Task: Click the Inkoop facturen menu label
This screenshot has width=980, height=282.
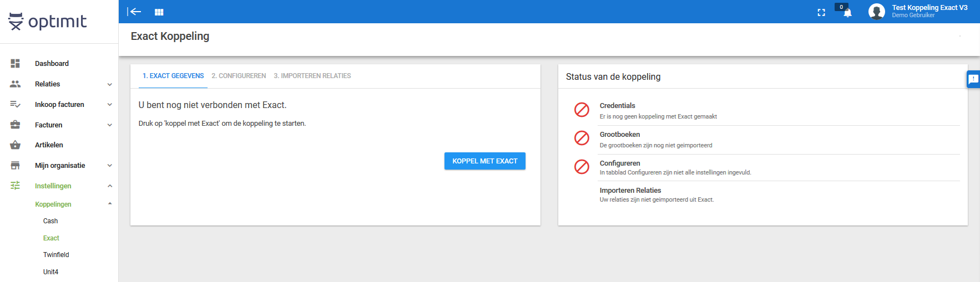Action: [x=59, y=105]
